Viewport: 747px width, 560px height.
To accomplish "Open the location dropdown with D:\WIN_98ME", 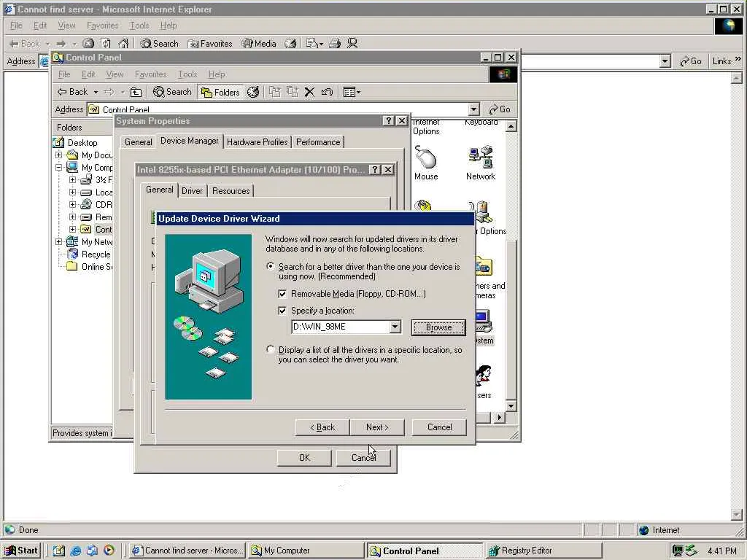I will [x=395, y=327].
